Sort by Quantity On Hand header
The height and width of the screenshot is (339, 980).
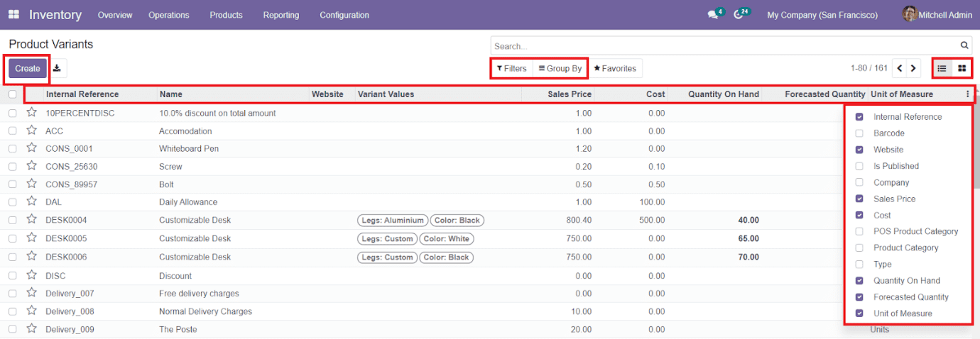[724, 94]
